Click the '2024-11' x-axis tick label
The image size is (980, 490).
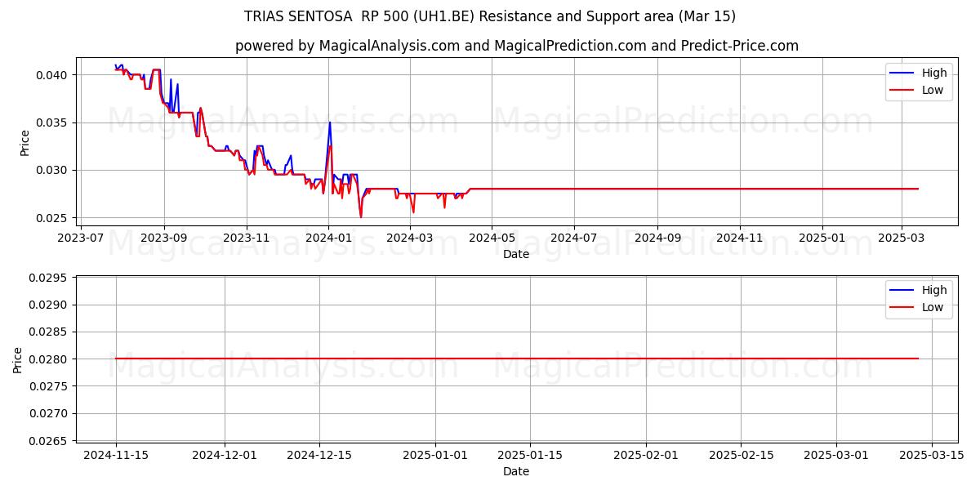[x=740, y=238]
